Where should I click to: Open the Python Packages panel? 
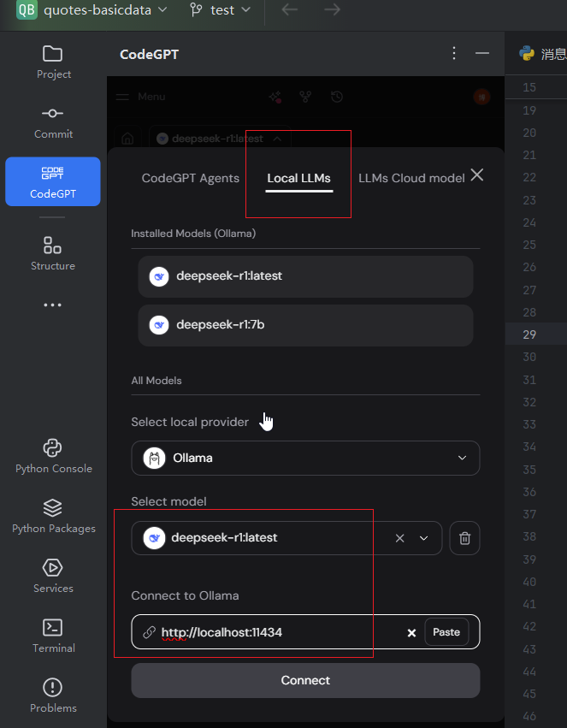coord(53,515)
